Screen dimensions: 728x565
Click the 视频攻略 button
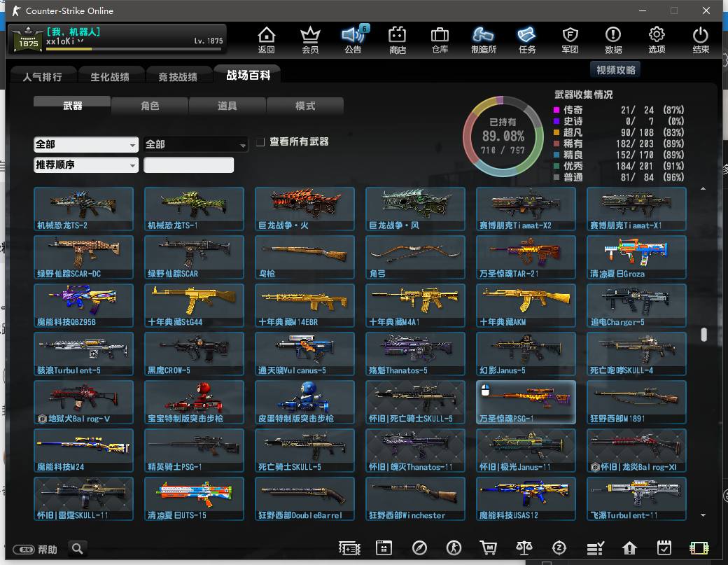pyautogui.click(x=615, y=70)
